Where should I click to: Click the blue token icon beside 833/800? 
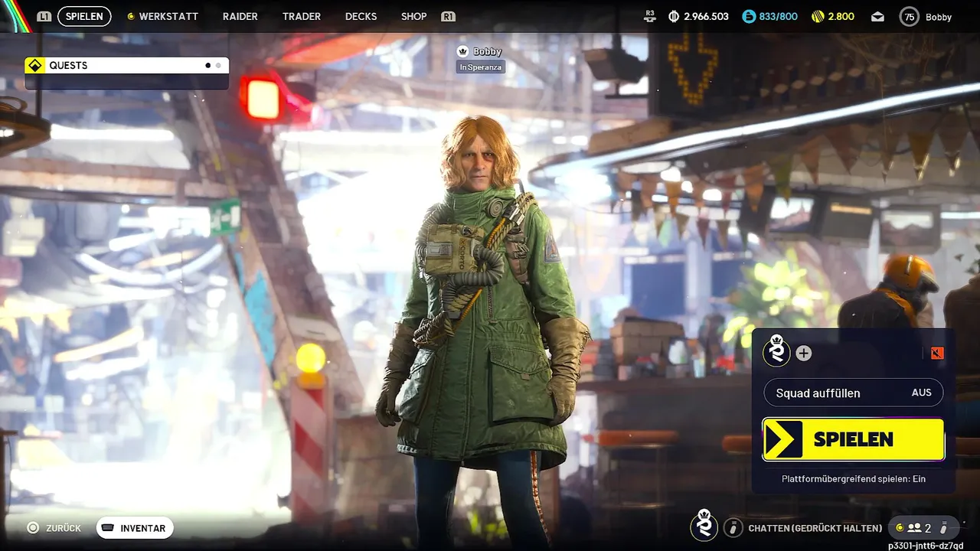tap(749, 16)
